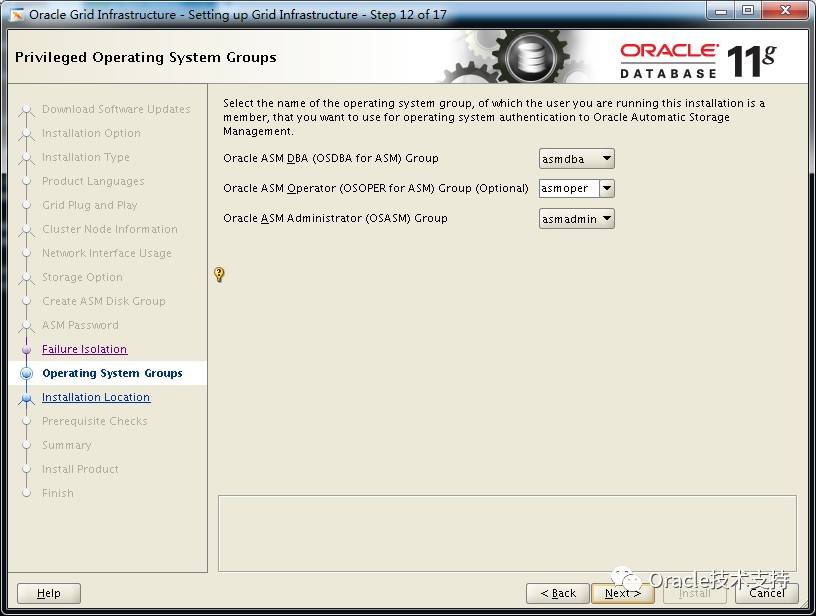Click the Installation Type step
This screenshot has width=816, height=616.
pyautogui.click(x=86, y=157)
